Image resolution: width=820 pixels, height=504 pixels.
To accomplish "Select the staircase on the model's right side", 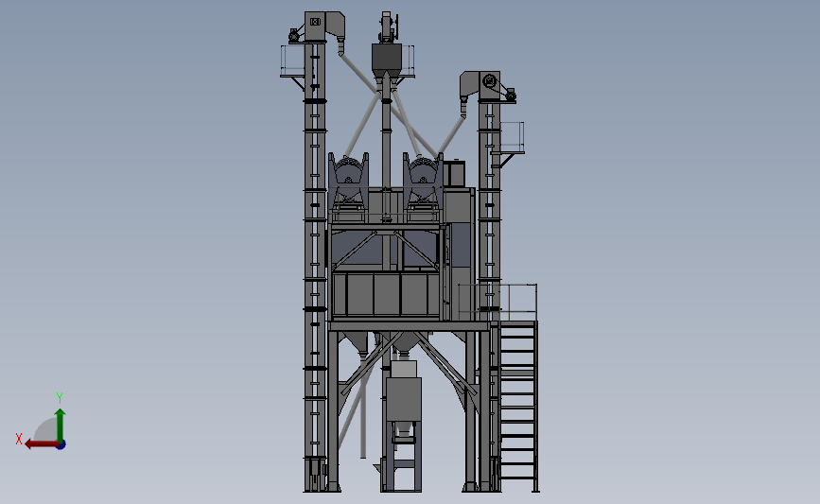I will point(518,406).
